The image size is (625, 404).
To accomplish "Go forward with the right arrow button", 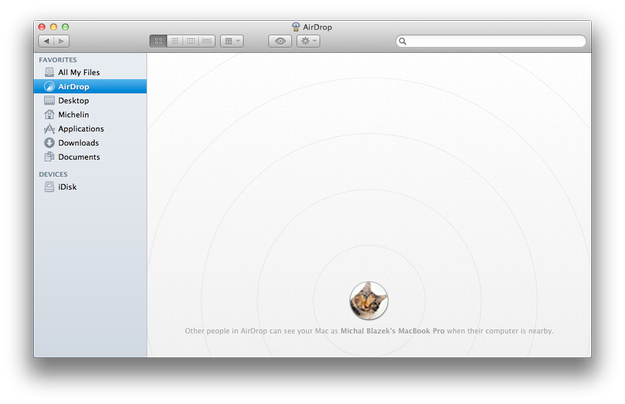I will pyautogui.click(x=61, y=41).
